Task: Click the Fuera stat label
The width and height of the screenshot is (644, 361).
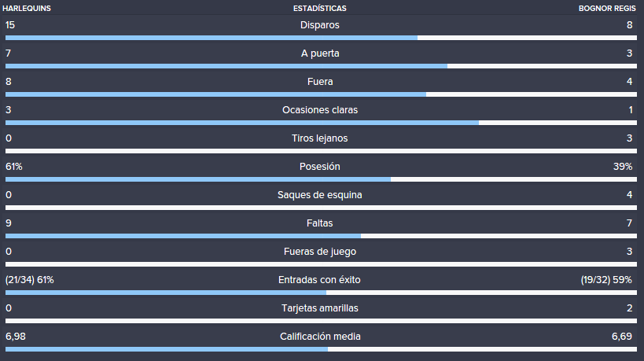Action: 320,82
